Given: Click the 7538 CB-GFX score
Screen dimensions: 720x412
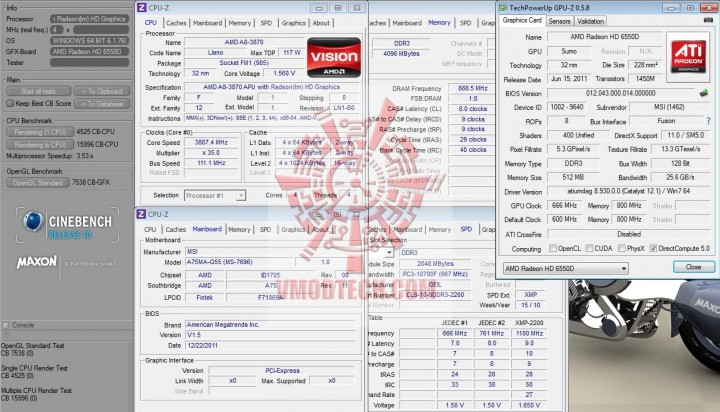Looking at the screenshot, I should 91,182.
